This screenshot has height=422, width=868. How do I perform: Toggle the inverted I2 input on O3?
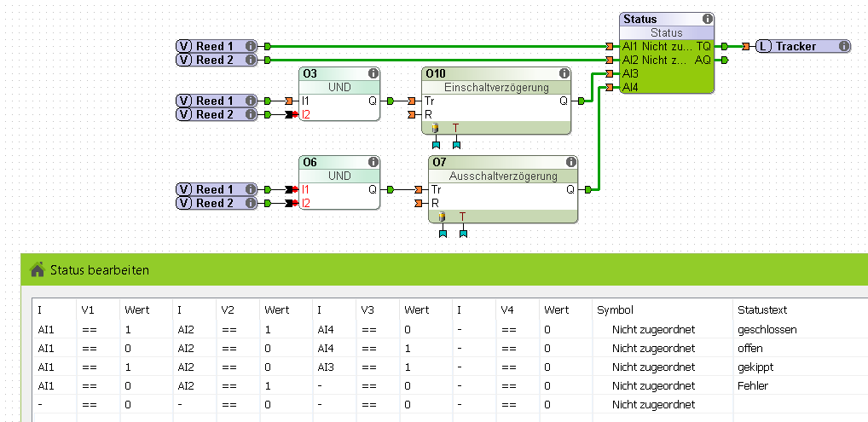click(x=292, y=114)
